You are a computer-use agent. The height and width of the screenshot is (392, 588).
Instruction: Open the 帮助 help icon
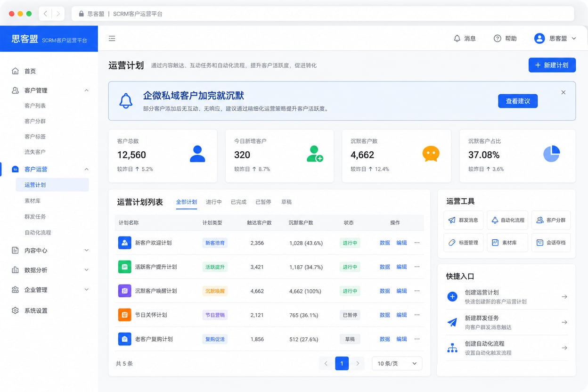pos(497,39)
